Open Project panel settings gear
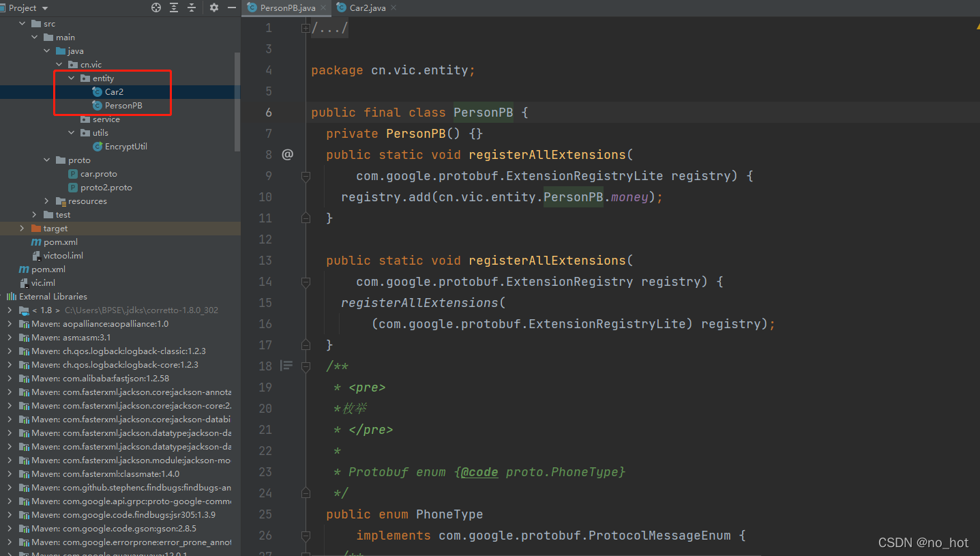 tap(214, 8)
